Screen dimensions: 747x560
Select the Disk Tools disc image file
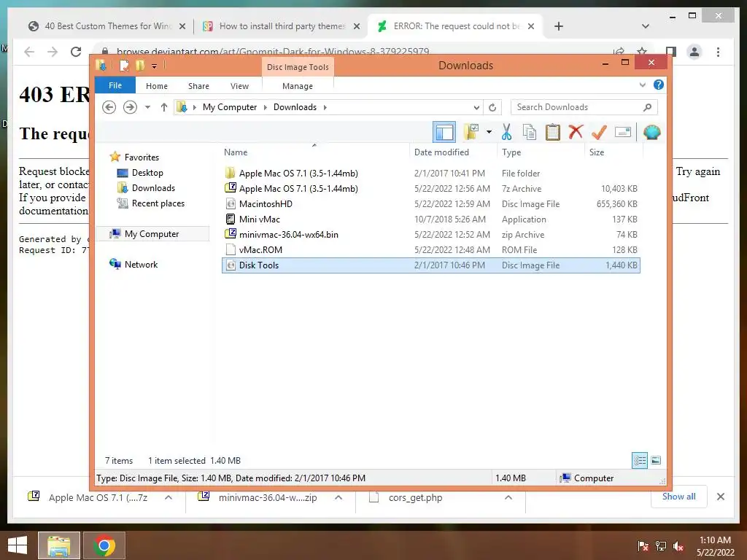430,265
